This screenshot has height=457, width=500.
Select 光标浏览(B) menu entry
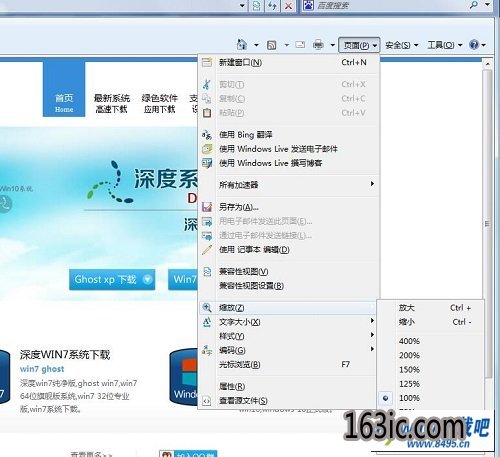coord(289,364)
